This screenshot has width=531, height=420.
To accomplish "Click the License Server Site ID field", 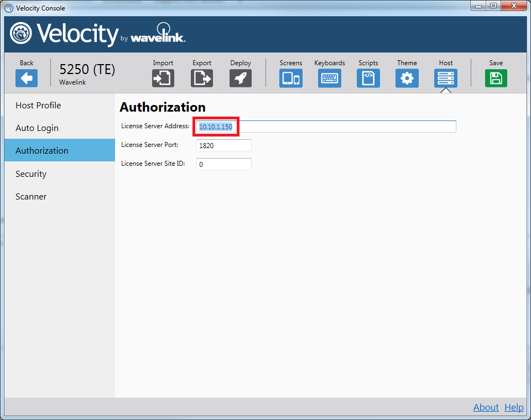I will pyautogui.click(x=223, y=164).
